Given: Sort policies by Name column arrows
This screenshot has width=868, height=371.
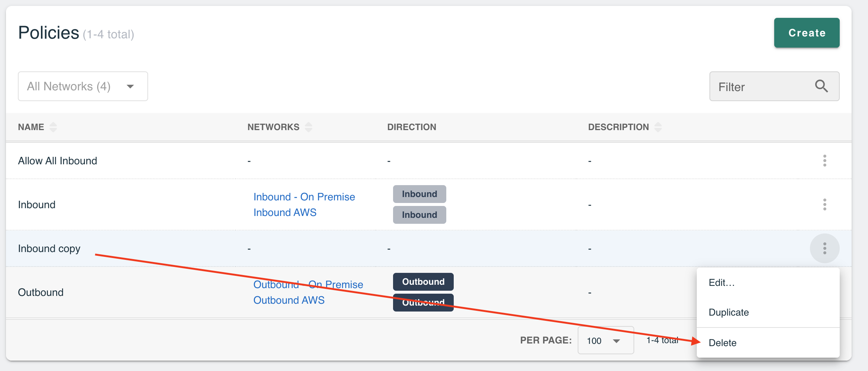Looking at the screenshot, I should (x=53, y=127).
